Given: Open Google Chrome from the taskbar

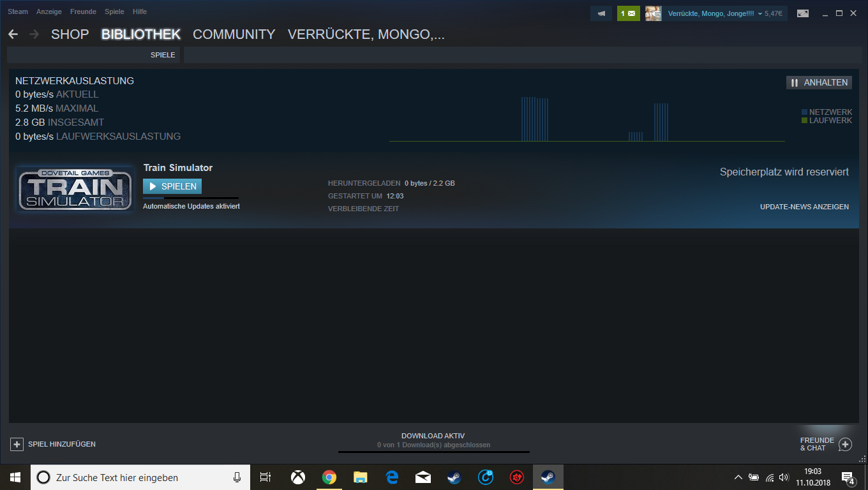Looking at the screenshot, I should coord(329,477).
